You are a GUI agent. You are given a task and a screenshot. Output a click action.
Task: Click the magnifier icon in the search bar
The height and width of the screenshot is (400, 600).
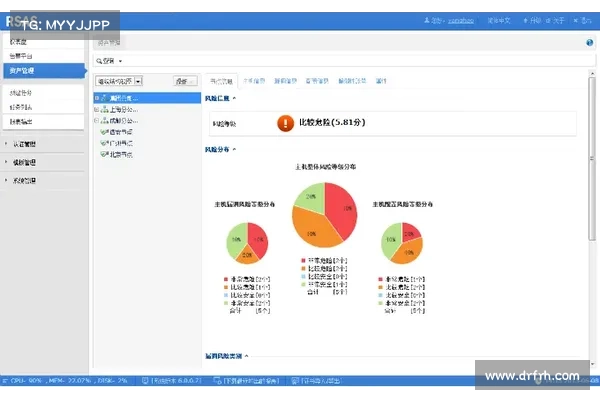(x=101, y=61)
